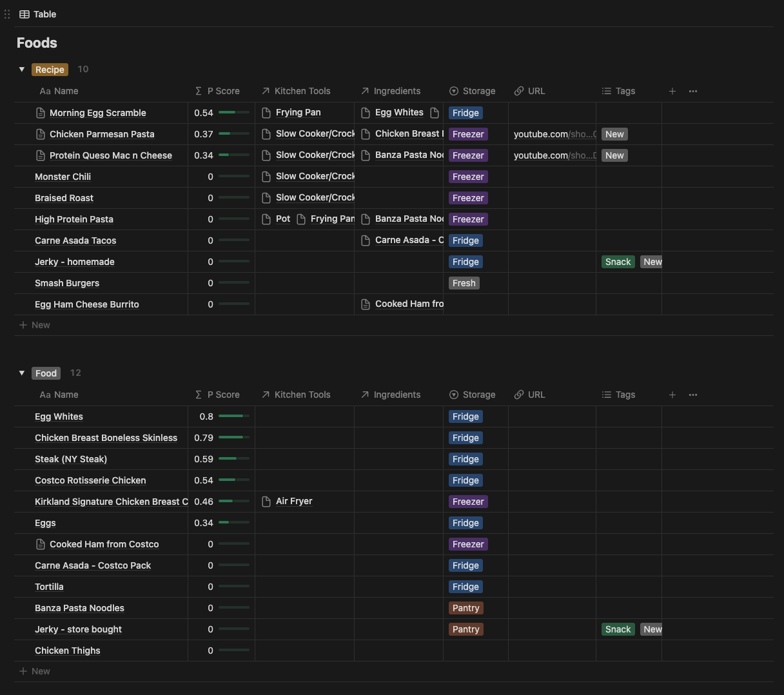Image resolution: width=784 pixels, height=695 pixels.
Task: Click the page icon of the Cooked Ham ingredient in the Burrito row
Action: coord(366,304)
